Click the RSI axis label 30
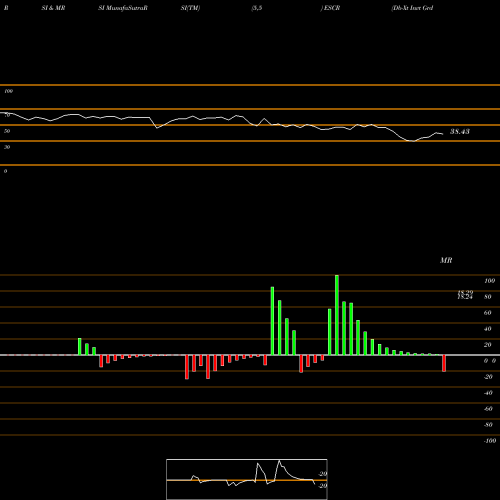 [7, 147]
